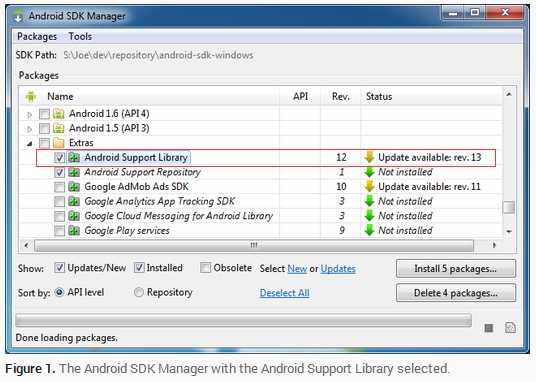Click the Android robot icon in Name header
Viewport: 536px width, 382px height.
(x=31, y=97)
